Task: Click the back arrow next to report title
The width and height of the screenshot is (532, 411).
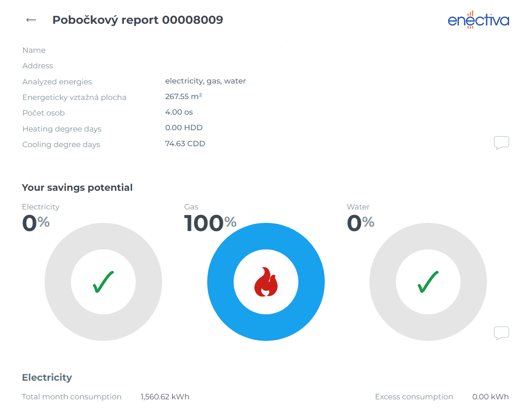Action: click(31, 20)
